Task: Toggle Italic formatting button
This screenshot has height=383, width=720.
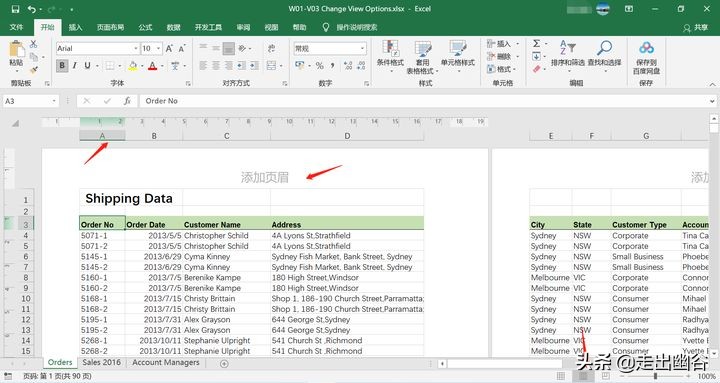Action: (74, 66)
